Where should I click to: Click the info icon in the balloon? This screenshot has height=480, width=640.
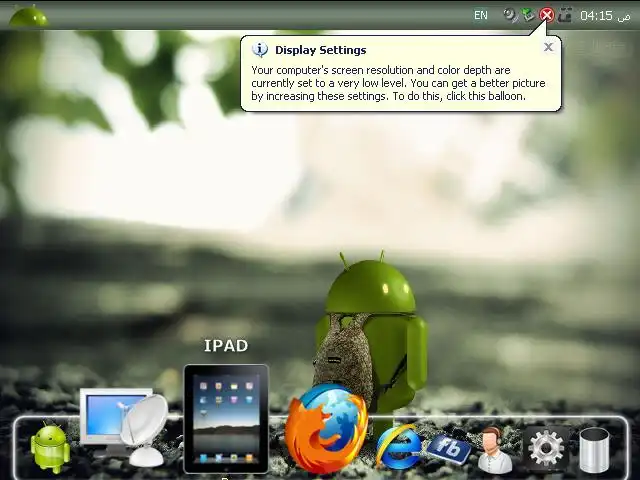[260, 50]
